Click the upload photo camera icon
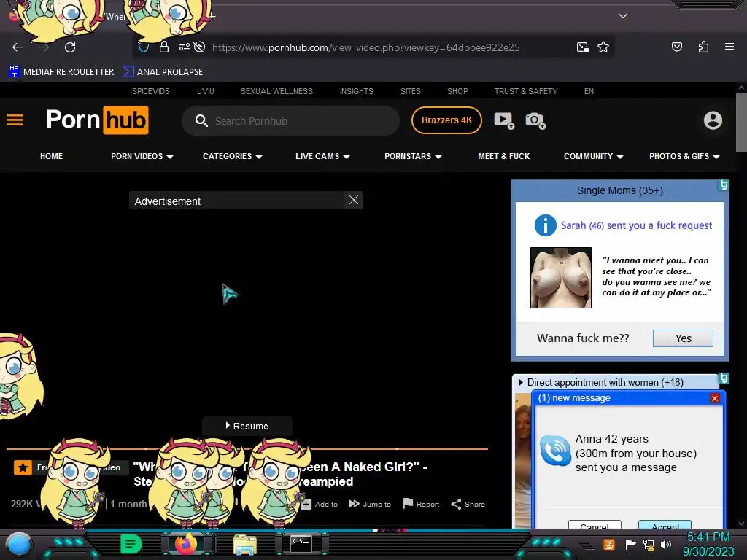 pos(535,120)
